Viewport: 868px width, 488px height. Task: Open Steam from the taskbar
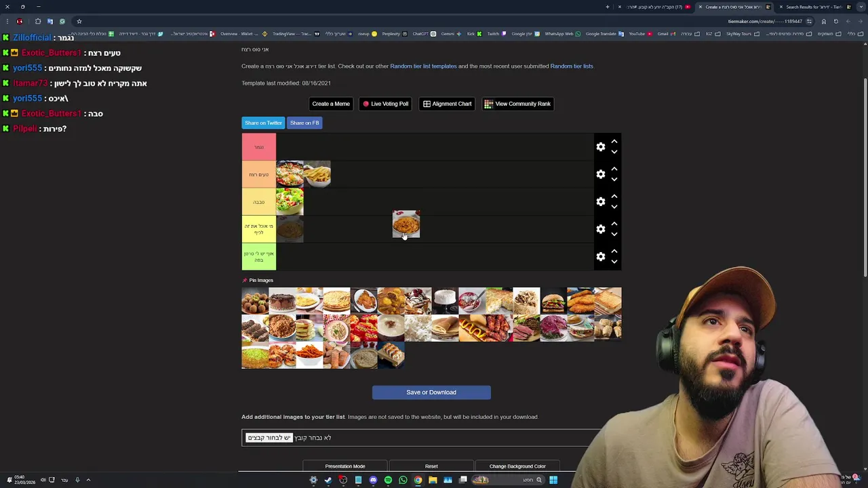tap(328, 480)
